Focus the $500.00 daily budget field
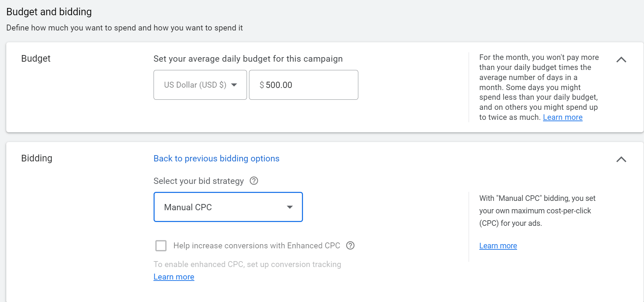The image size is (644, 302). [x=304, y=85]
